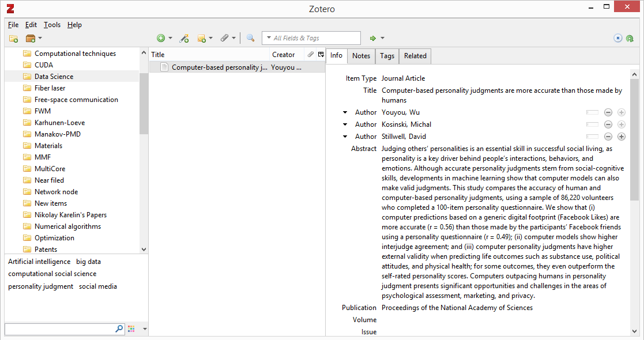
Task: Filter by big data tag
Action: pos(88,262)
